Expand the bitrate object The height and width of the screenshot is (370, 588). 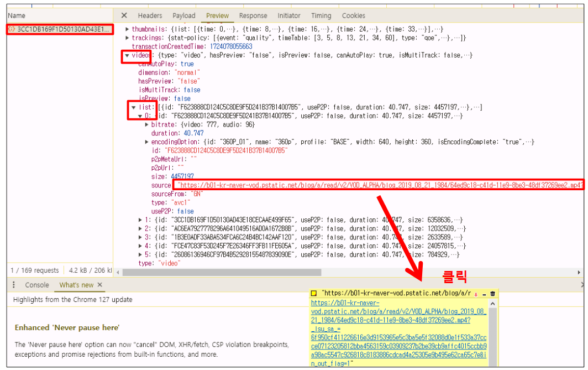[146, 124]
